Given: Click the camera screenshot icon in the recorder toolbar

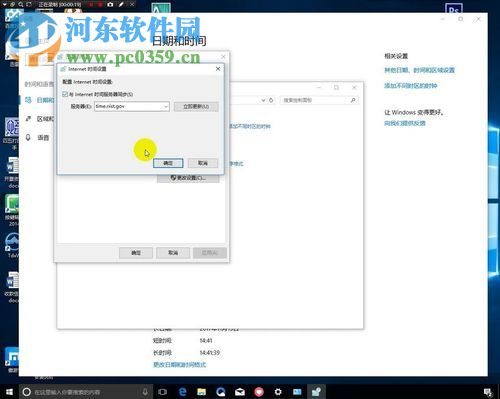Looking at the screenshot, I should pos(110,4).
